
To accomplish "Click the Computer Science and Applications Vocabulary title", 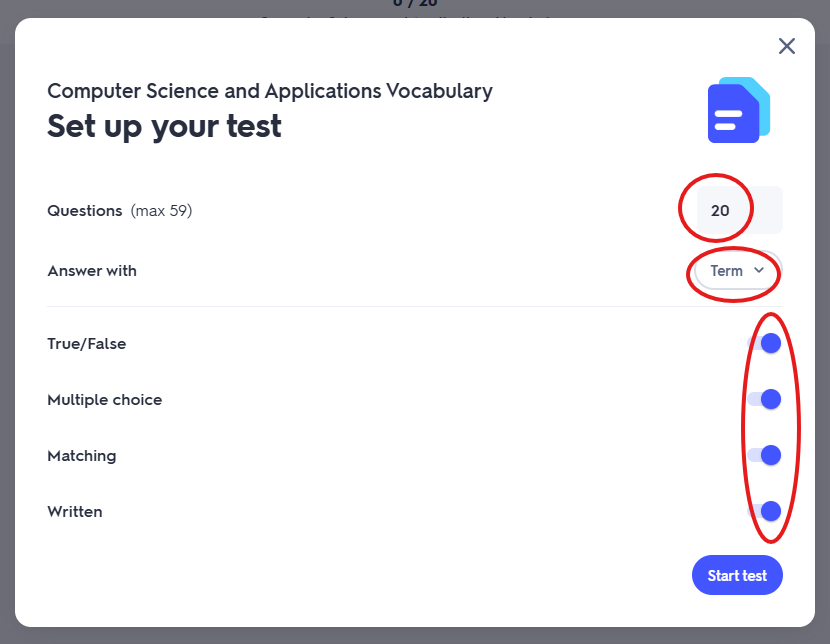I will pyautogui.click(x=270, y=91).
